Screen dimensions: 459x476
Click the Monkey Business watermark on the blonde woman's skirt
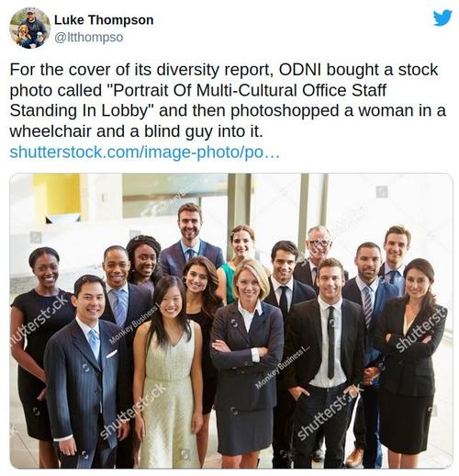(283, 367)
